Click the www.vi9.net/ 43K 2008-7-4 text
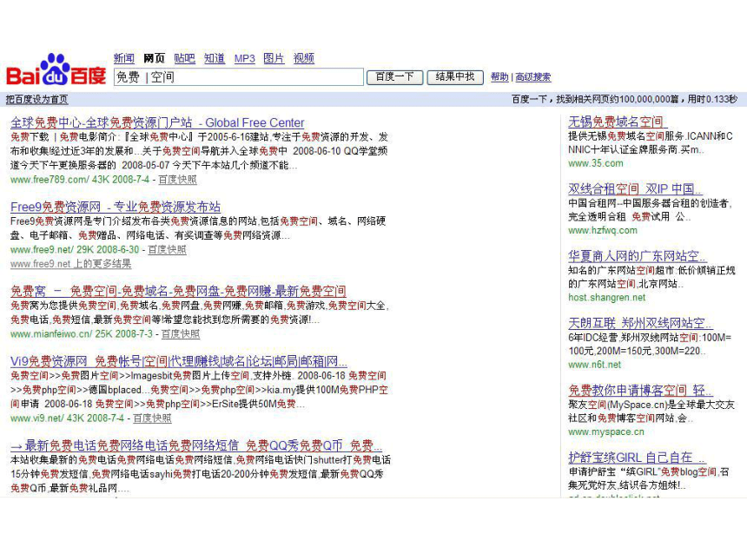This screenshot has height=560, width=747. 67,418
